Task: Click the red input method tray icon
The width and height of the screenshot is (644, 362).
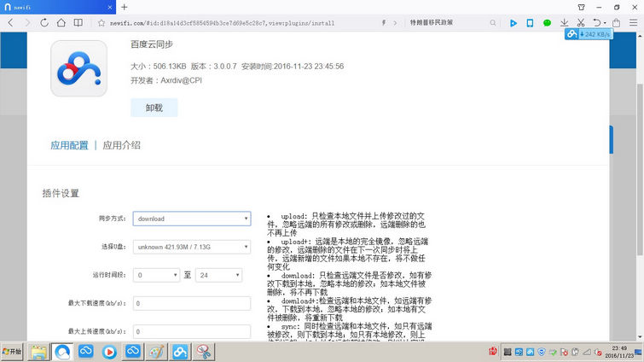Action: pos(493,352)
